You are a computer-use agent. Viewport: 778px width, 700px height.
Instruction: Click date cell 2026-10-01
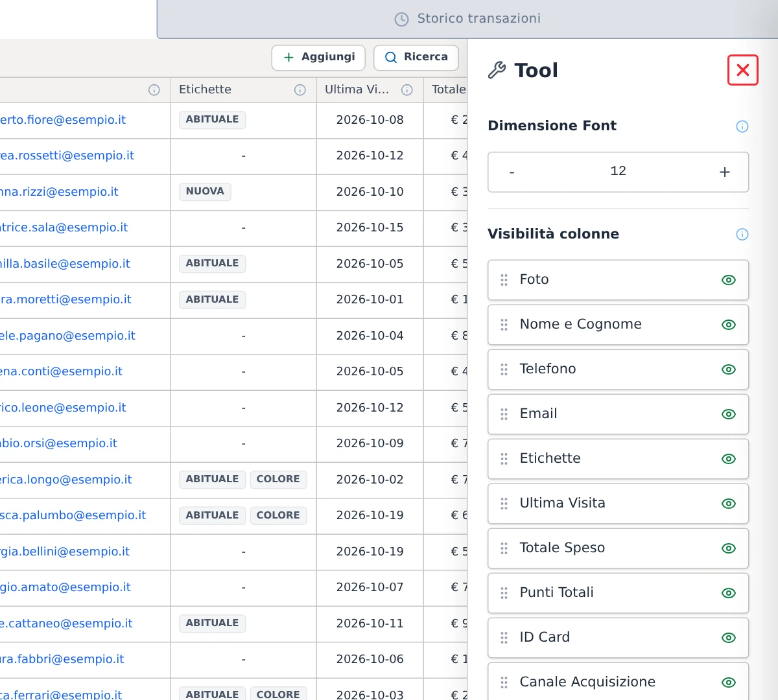point(370,299)
